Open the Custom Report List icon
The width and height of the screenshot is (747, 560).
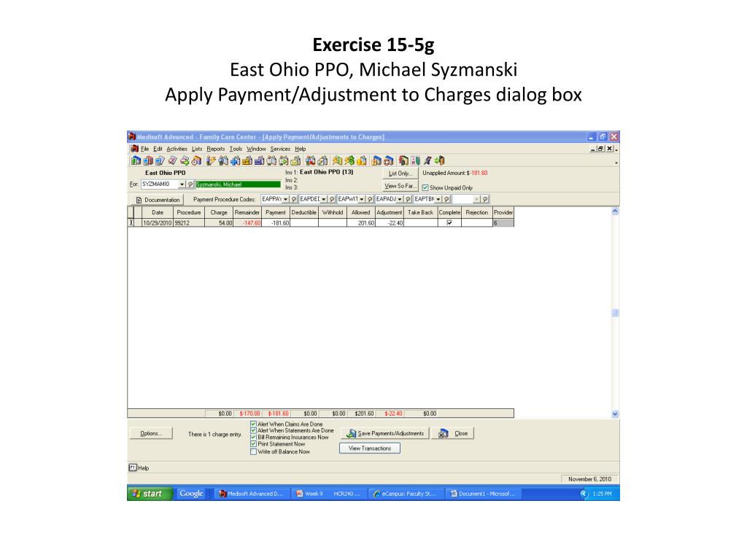322,161
